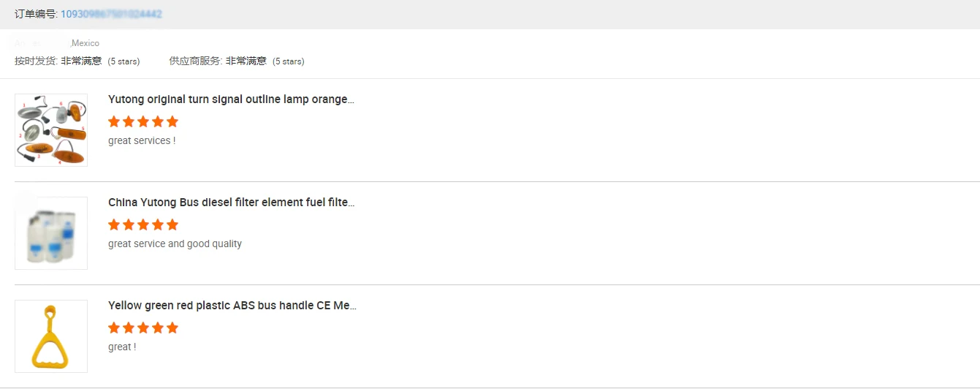Open the Yutong original turn signal lamp title
The height and width of the screenshot is (389, 980).
[x=231, y=99]
